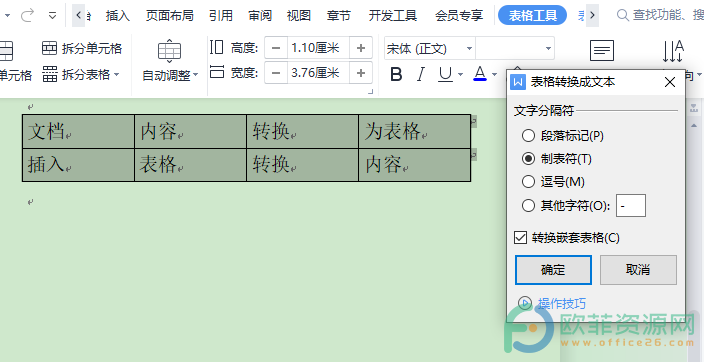Toggle italic formatting
The height and width of the screenshot is (362, 704).
[x=421, y=74]
